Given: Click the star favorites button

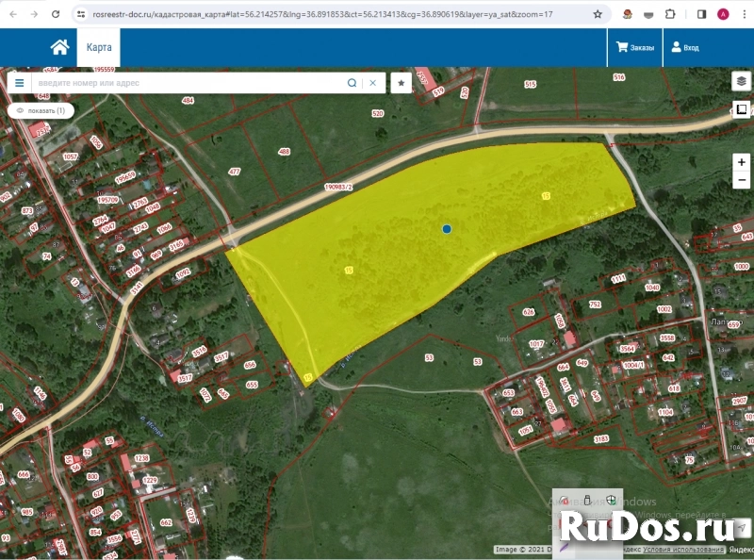Looking at the screenshot, I should 402,83.
